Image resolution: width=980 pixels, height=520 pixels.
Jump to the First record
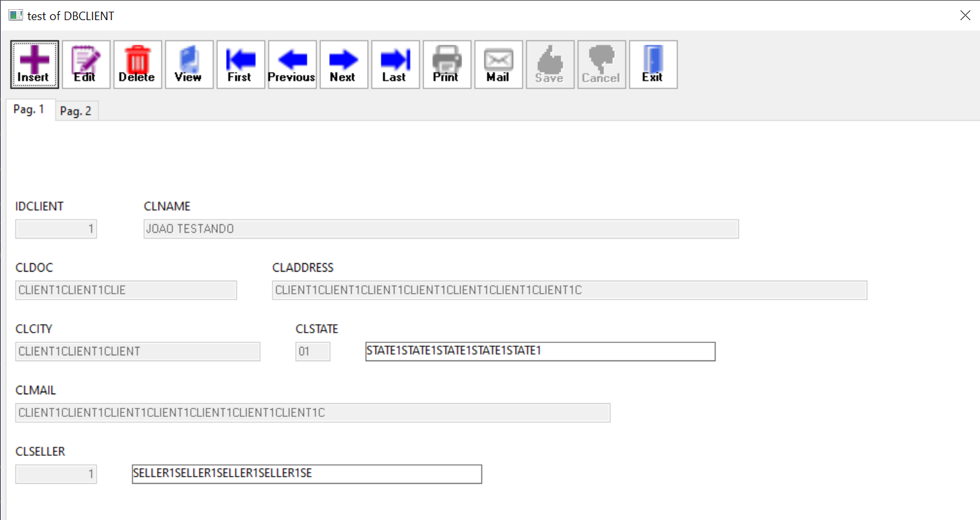[241, 64]
